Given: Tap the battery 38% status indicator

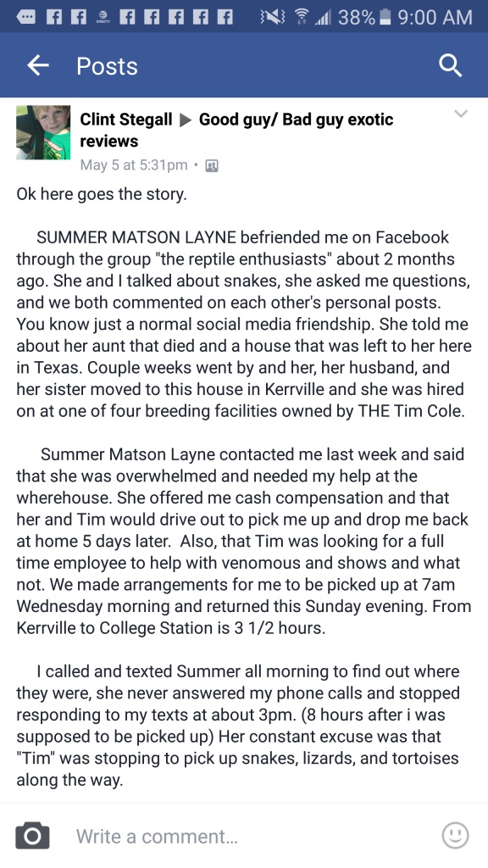Looking at the screenshot, I should point(363,17).
